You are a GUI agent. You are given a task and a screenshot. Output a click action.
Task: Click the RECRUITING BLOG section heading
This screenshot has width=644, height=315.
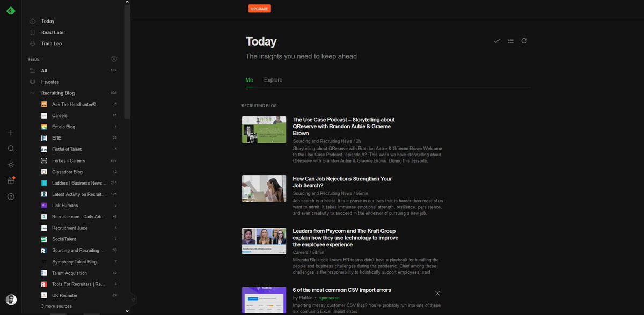pyautogui.click(x=259, y=106)
